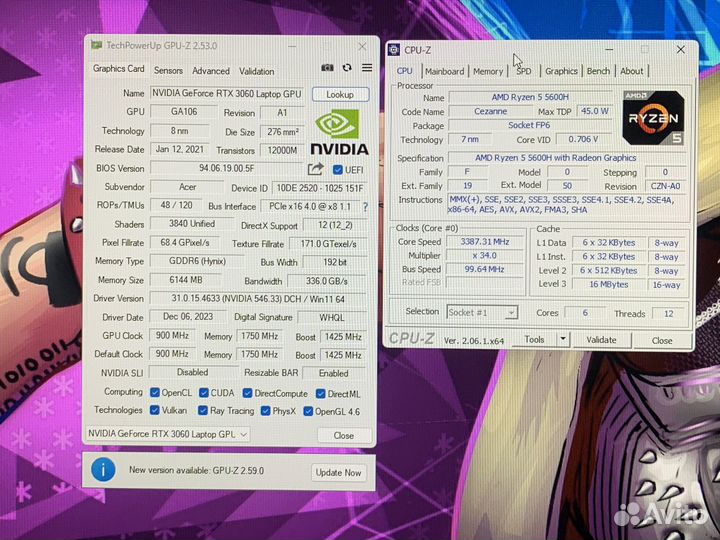Click the Device ID value 10DE 2520
Viewport: 720px width, 540px height.
[320, 188]
